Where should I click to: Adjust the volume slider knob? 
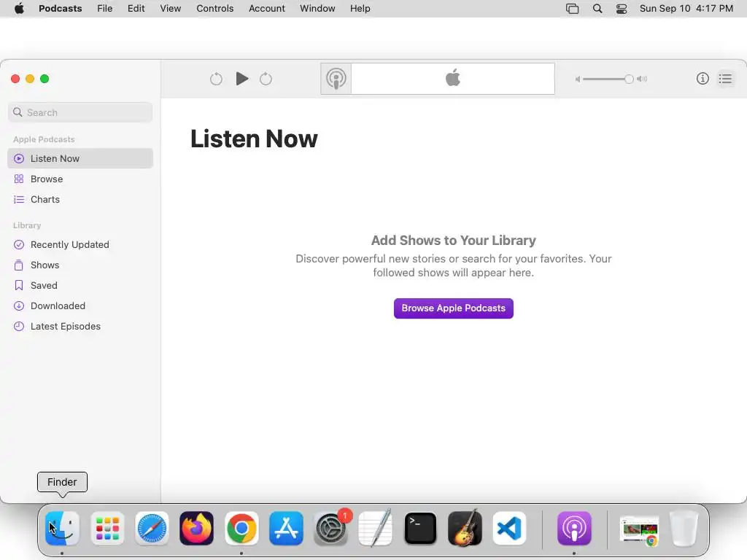(x=629, y=79)
